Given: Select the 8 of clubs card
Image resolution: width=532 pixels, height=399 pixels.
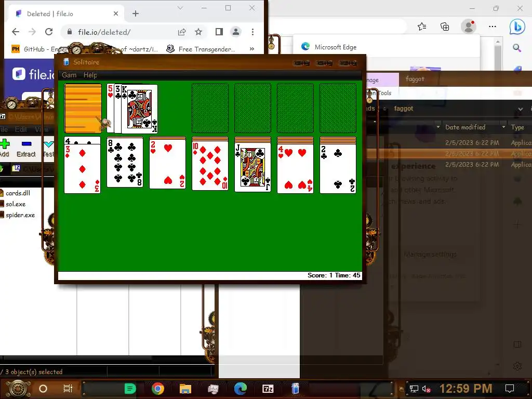Looking at the screenshot, I should click(x=125, y=162).
